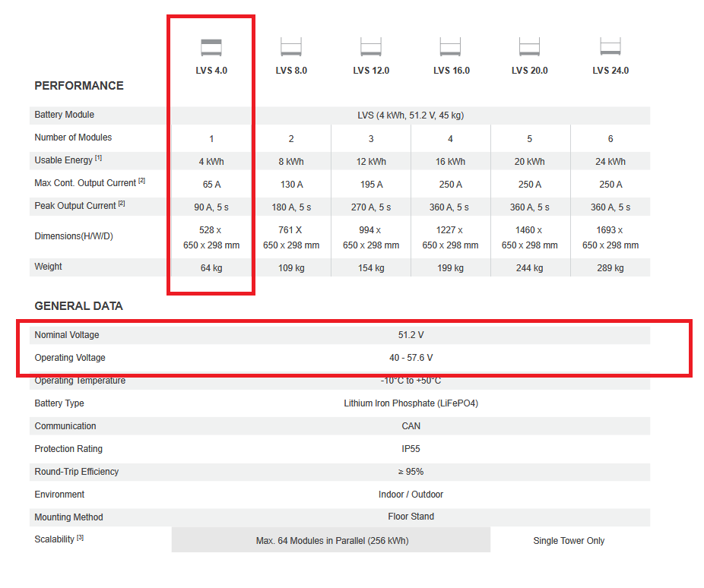
Task: Click 'Max. 64 Modules in Parallel (256 kWh)' cell
Action: click(x=331, y=539)
